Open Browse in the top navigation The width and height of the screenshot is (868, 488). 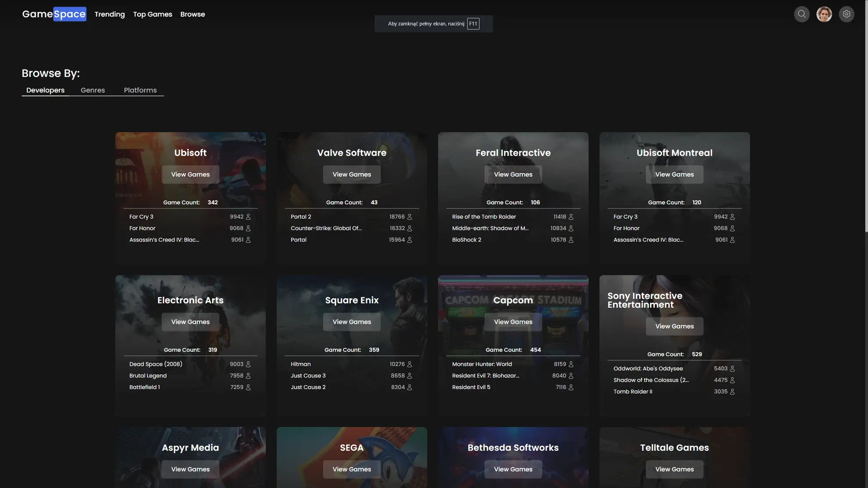[192, 14]
